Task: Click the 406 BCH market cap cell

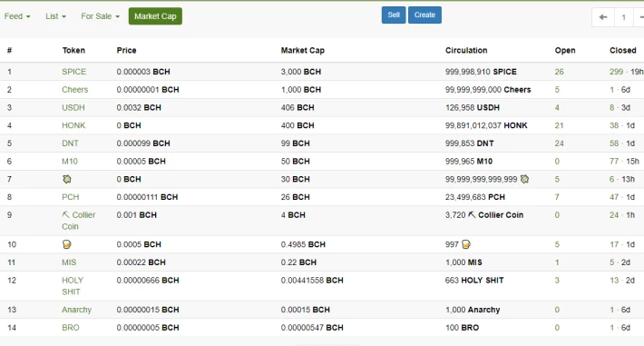Action: click(298, 108)
